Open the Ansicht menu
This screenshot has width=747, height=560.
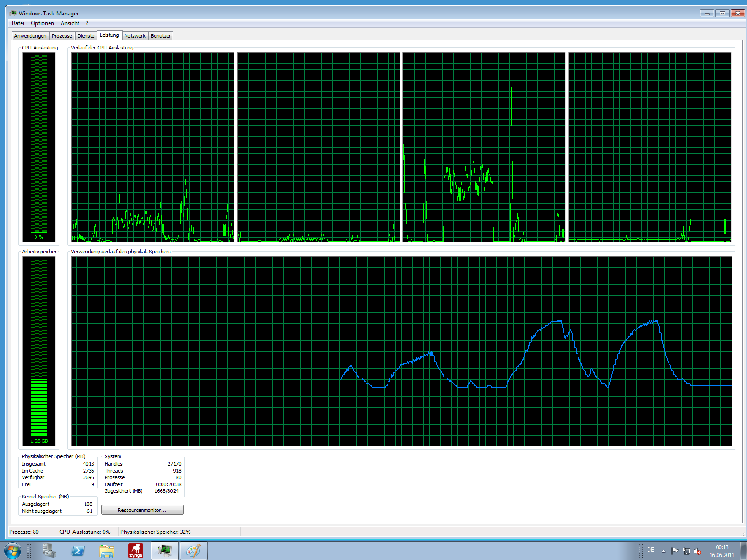click(70, 23)
